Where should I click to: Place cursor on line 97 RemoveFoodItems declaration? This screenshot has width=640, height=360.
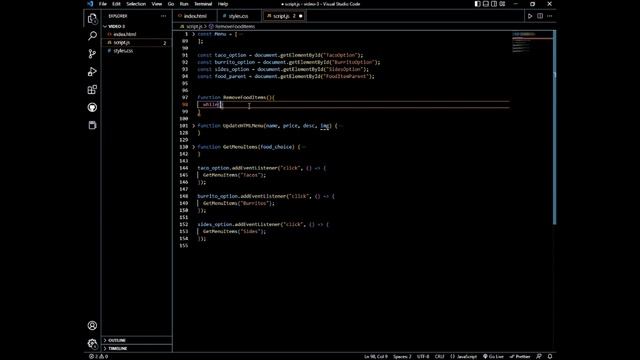pyautogui.click(x=236, y=98)
